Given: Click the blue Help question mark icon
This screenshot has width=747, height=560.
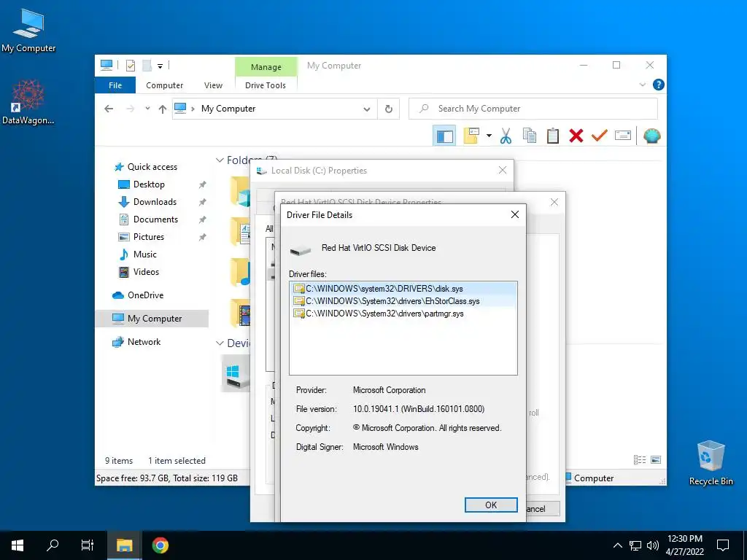Looking at the screenshot, I should coord(659,85).
